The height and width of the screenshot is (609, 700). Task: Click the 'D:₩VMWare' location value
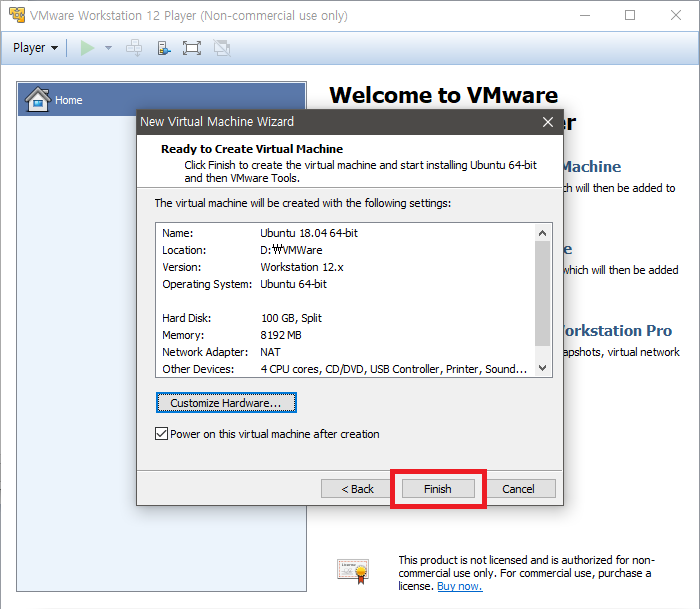(291, 250)
